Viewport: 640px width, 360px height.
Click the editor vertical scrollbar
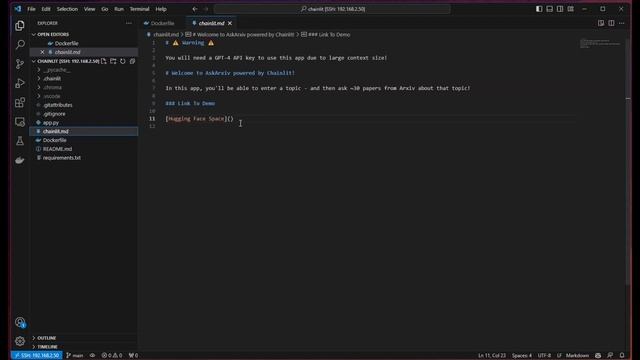click(x=628, y=163)
